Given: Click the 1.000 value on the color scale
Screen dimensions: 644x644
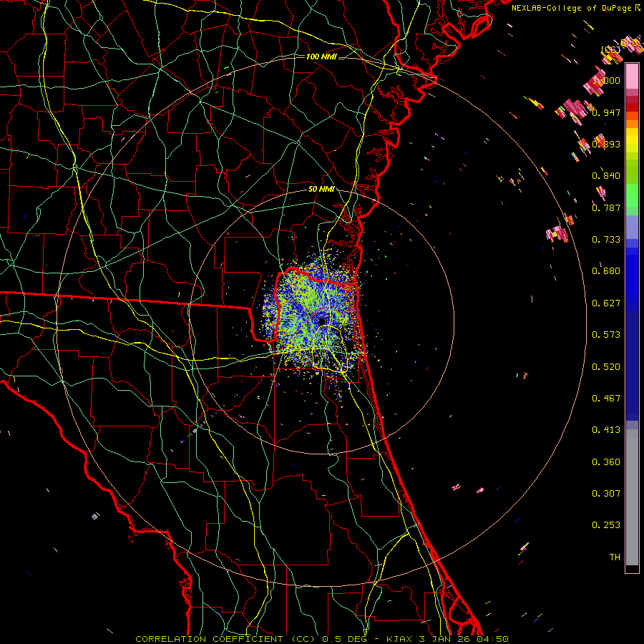Looking at the screenshot, I should pos(606,80).
